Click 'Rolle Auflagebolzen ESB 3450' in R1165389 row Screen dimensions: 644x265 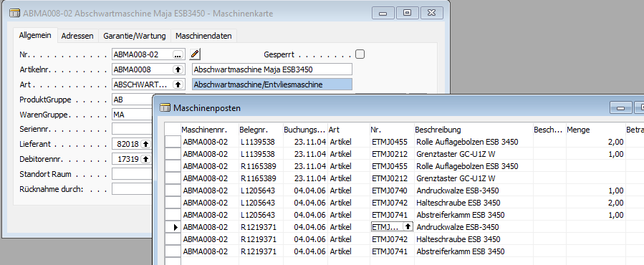click(467, 166)
